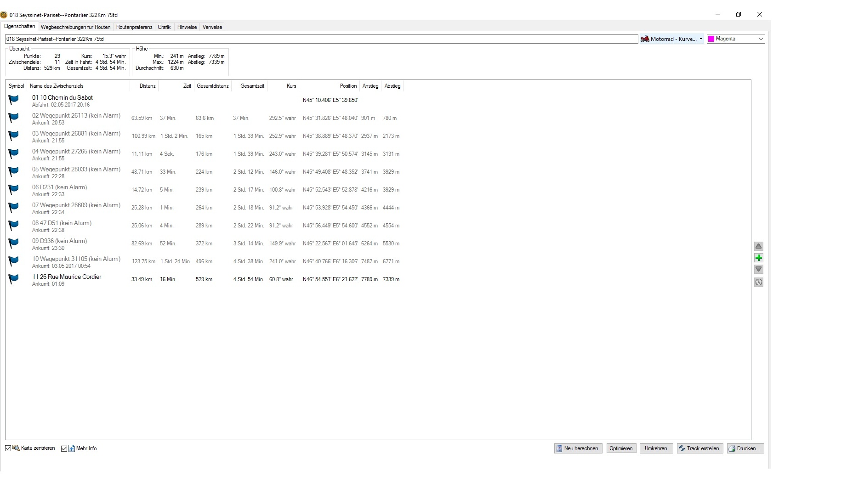Uncheck the Mehr Info checkbox

[x=64, y=448]
